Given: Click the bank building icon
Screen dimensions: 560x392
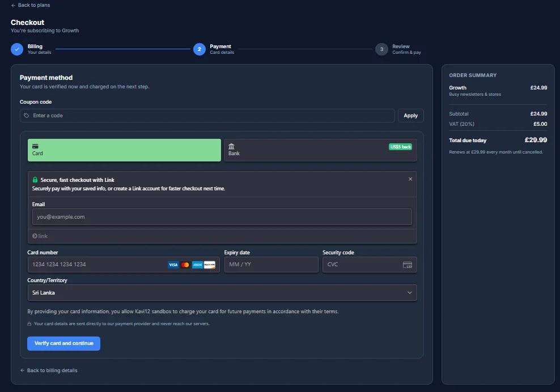Looking at the screenshot, I should point(231,146).
